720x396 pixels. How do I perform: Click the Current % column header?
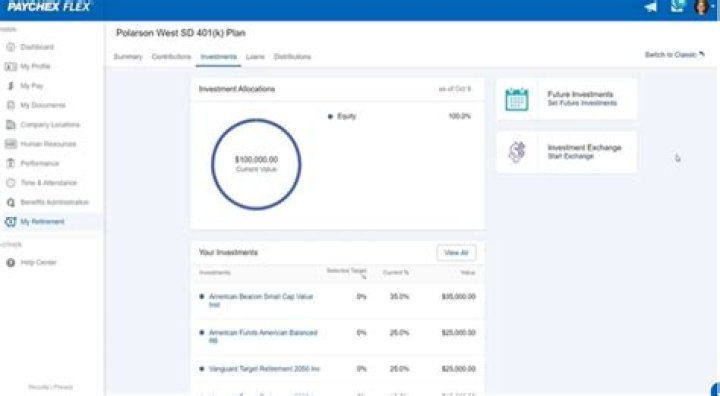click(396, 273)
